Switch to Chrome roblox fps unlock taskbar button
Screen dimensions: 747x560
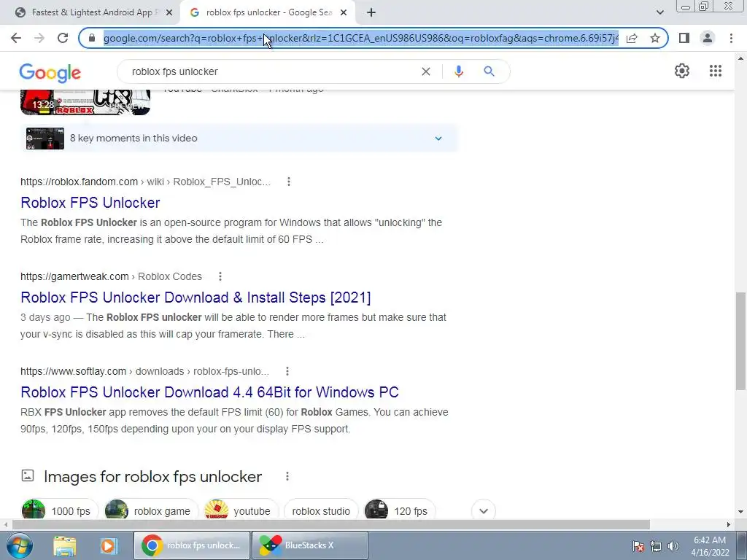click(x=192, y=545)
